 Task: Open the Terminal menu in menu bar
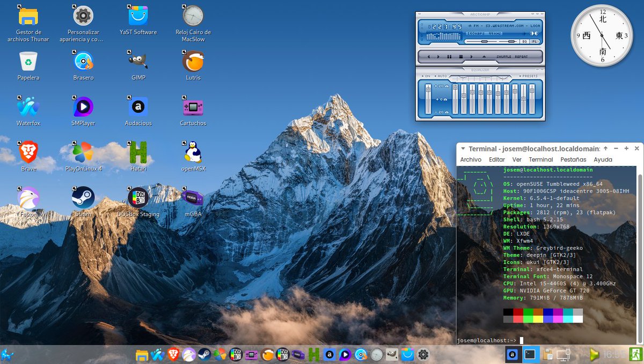click(x=541, y=159)
